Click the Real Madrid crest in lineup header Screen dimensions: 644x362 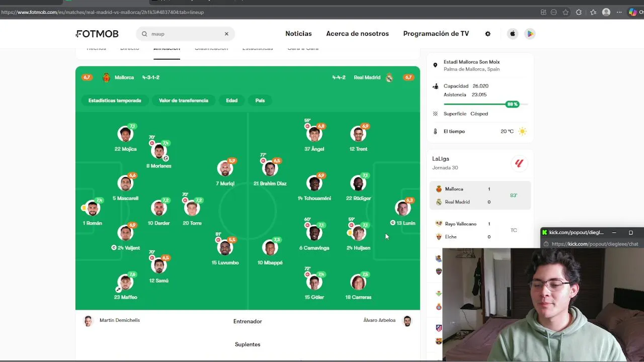coord(389,77)
